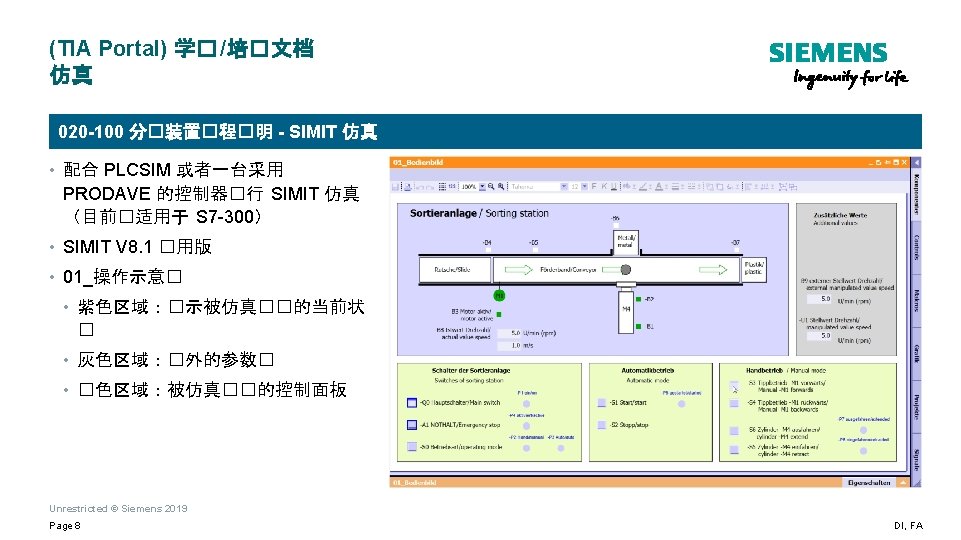961x540 pixels.
Task: Click the -B6 sensor square above metal
Action: pyautogui.click(x=616, y=225)
